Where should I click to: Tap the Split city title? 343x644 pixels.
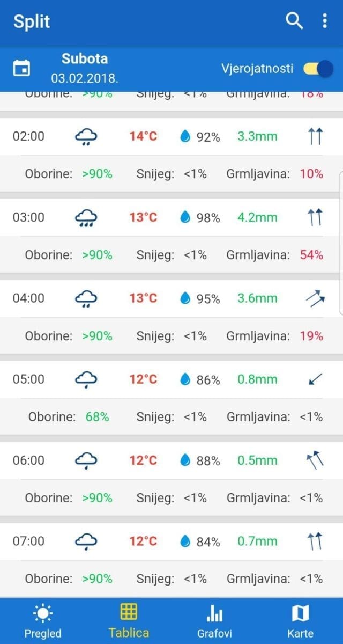tap(32, 21)
